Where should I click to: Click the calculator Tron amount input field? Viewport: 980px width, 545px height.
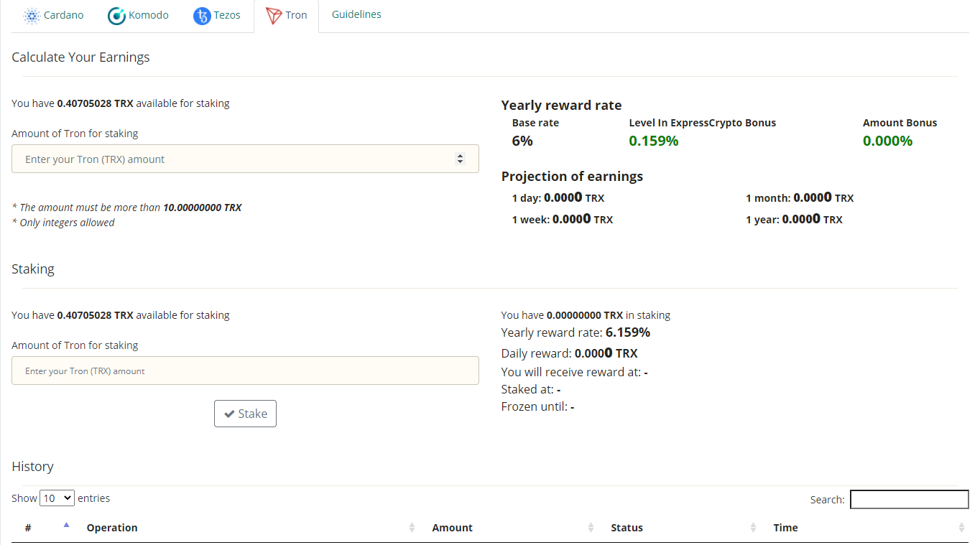pyautogui.click(x=245, y=159)
